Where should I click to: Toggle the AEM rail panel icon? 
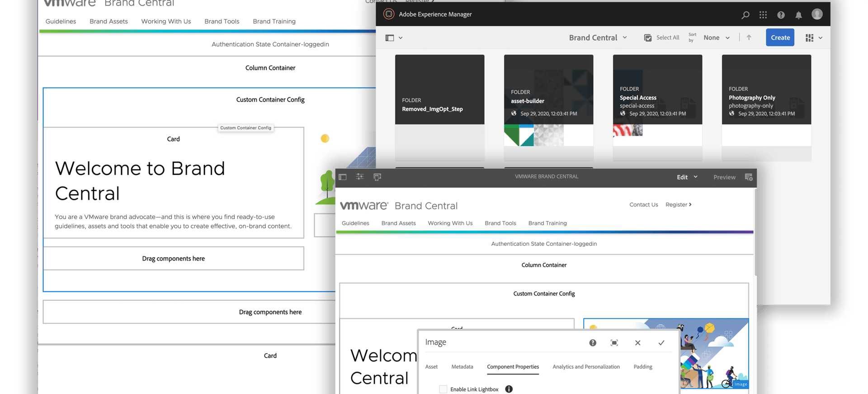tap(390, 38)
